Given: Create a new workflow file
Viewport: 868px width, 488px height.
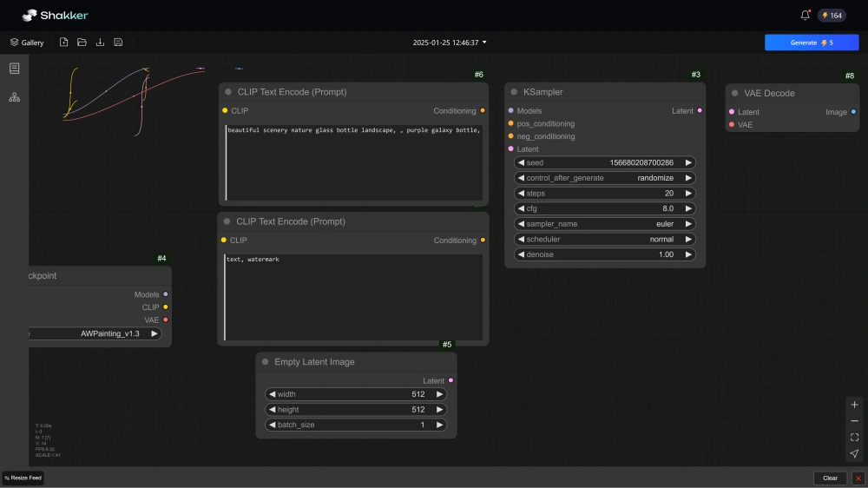Looking at the screenshot, I should click(63, 42).
